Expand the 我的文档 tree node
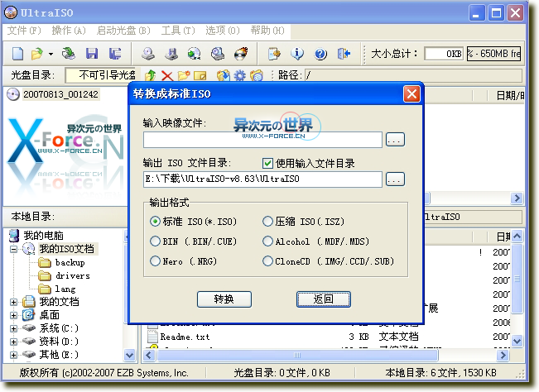This screenshot has height=392, width=539. (x=13, y=302)
